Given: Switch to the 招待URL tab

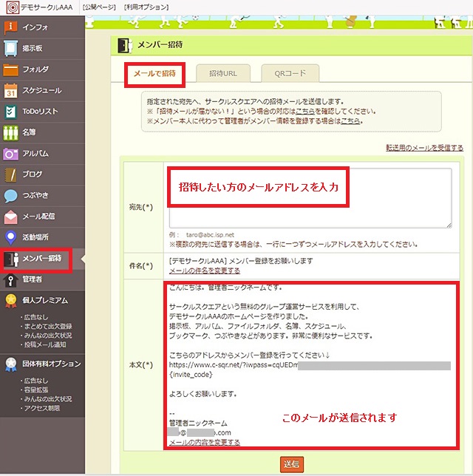Looking at the screenshot, I should 223,73.
